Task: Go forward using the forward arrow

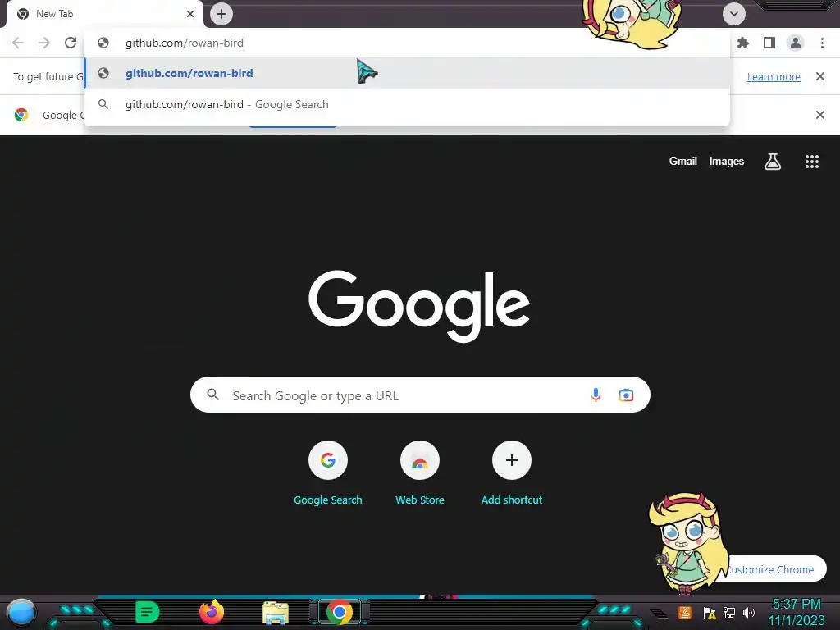Action: [44, 43]
